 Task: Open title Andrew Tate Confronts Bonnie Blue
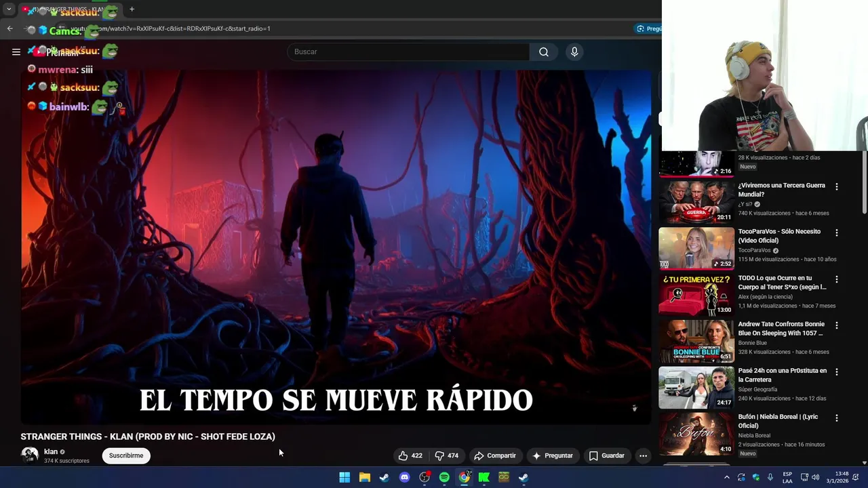click(x=781, y=329)
